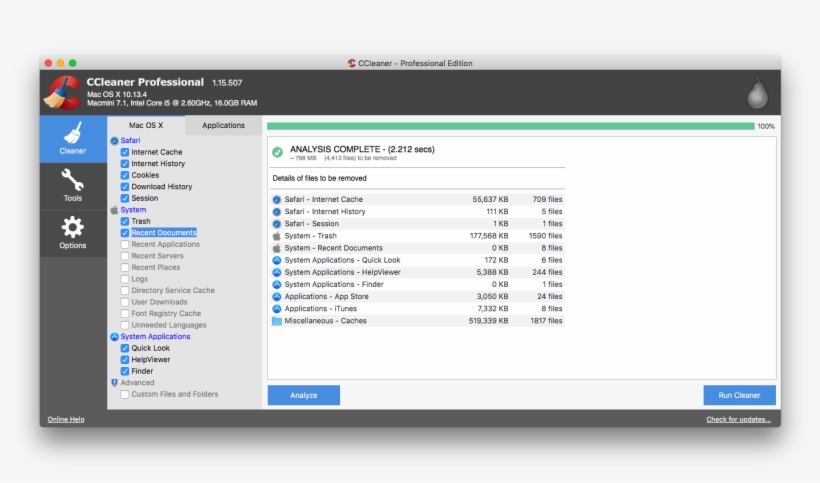The image size is (820, 483).
Task: Open the Cleaner section in sidebar
Action: [x=73, y=139]
